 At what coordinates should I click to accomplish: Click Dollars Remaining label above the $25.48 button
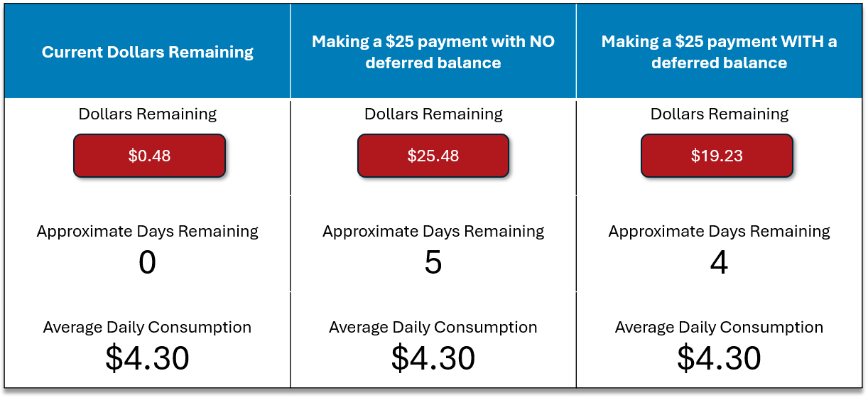click(x=433, y=114)
